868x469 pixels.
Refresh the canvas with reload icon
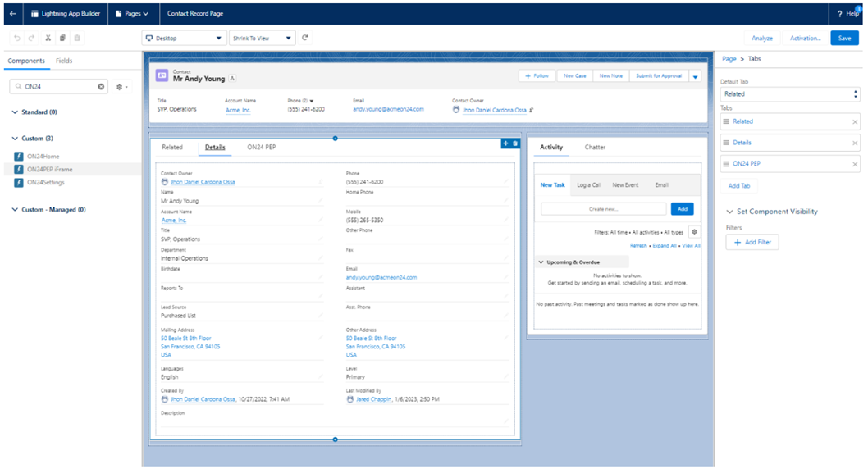[x=305, y=38]
